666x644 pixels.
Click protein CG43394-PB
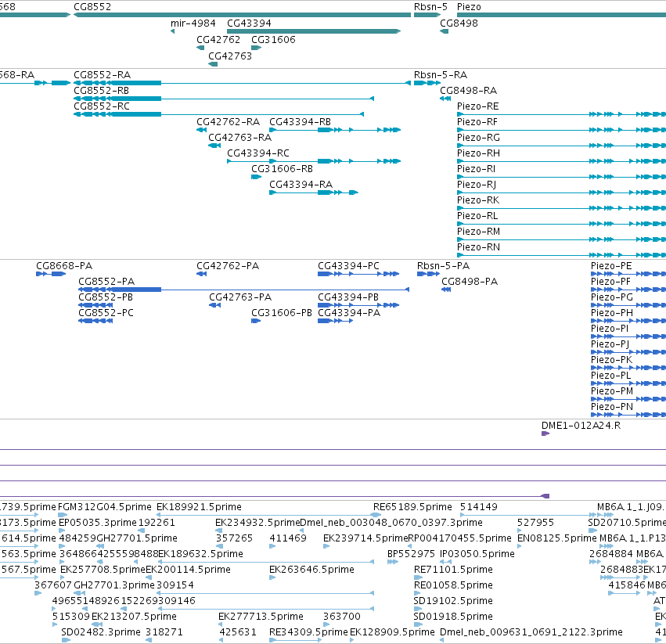click(x=347, y=297)
